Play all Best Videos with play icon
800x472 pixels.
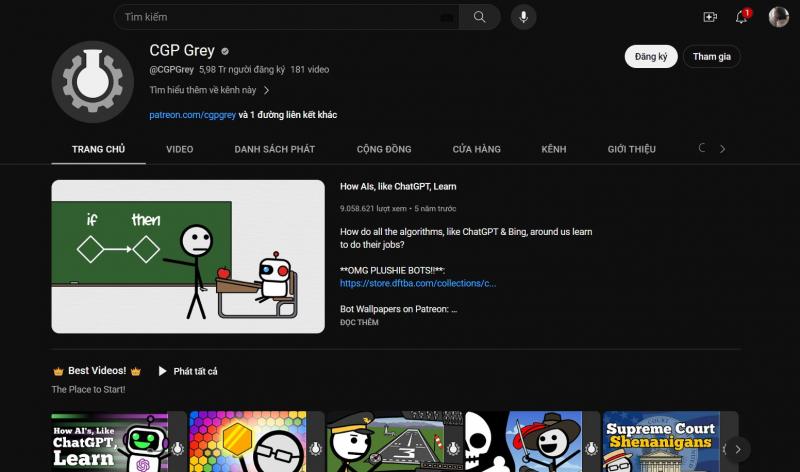[x=162, y=371]
